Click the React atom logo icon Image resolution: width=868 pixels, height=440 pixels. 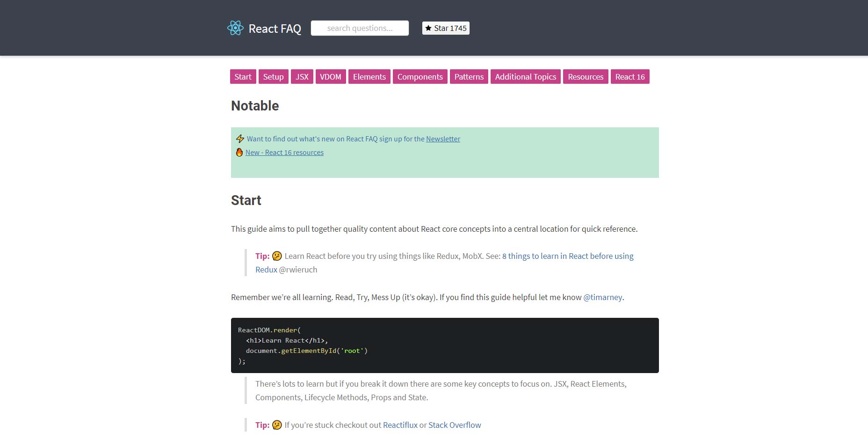click(235, 28)
